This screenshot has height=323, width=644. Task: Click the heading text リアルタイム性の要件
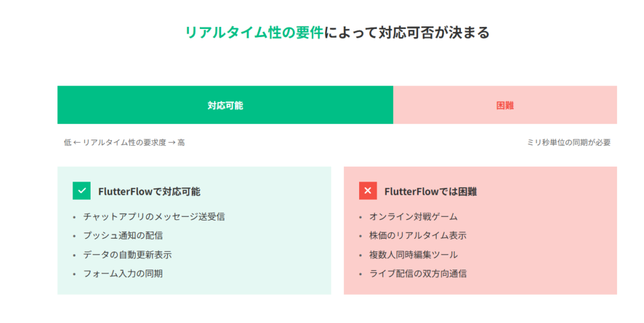(254, 32)
